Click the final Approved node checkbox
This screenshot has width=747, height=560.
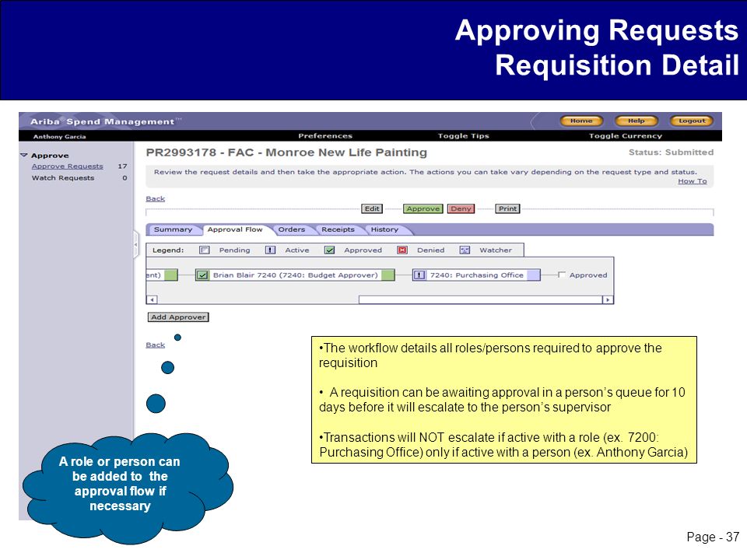pos(562,275)
